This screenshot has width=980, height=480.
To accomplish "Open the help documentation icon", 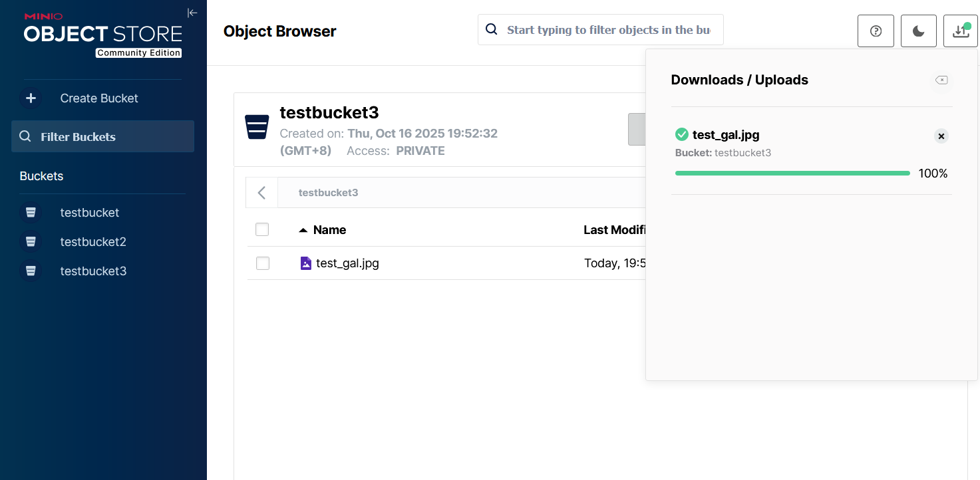I will (x=876, y=31).
